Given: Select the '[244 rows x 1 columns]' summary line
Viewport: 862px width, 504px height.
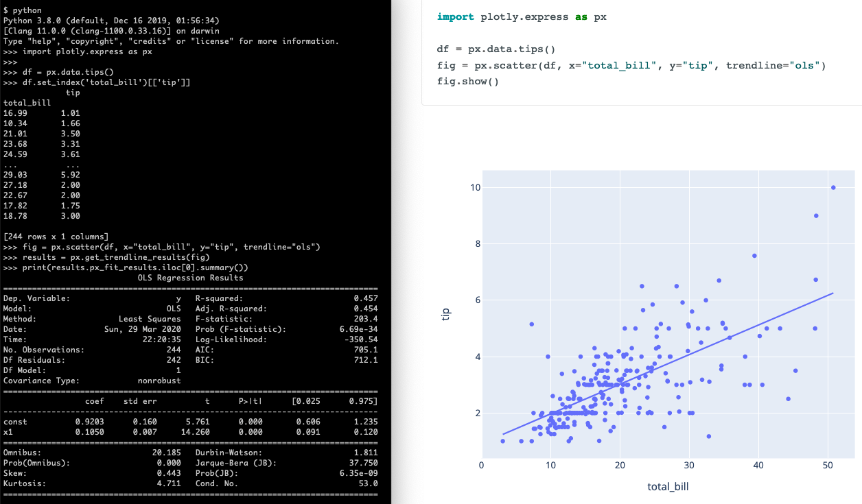Looking at the screenshot, I should (56, 237).
